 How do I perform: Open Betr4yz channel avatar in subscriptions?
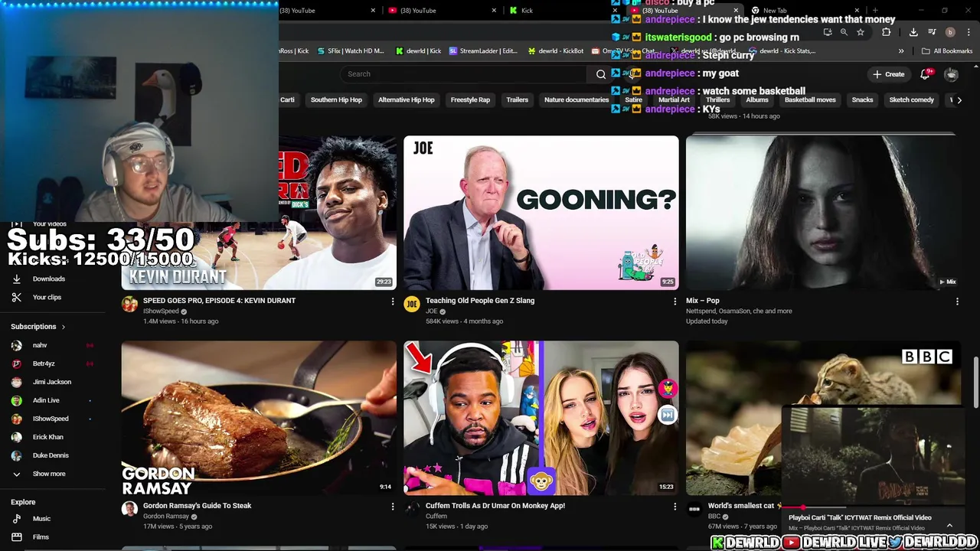[x=17, y=364]
